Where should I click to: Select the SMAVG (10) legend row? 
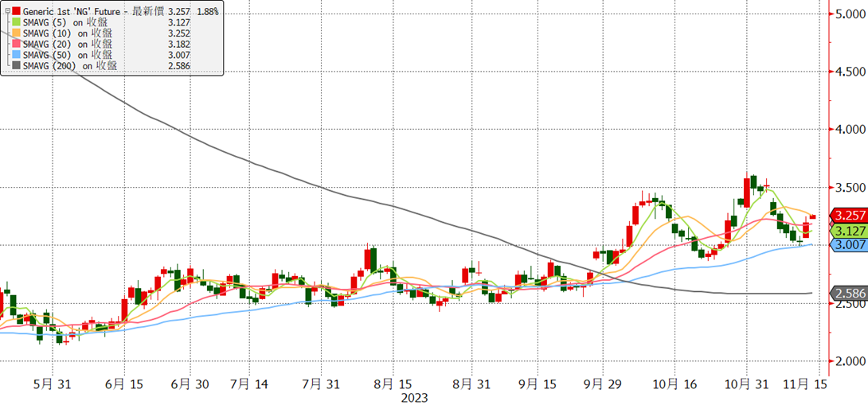(x=68, y=33)
